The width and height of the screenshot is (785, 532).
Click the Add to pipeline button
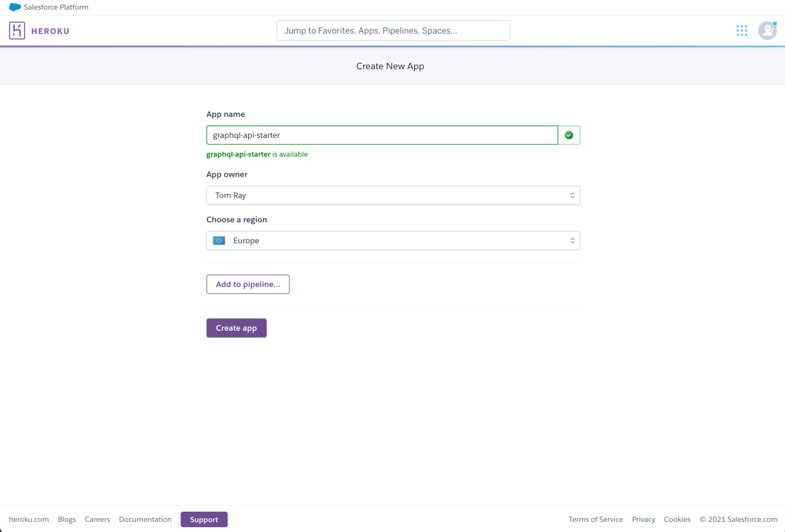tap(248, 285)
